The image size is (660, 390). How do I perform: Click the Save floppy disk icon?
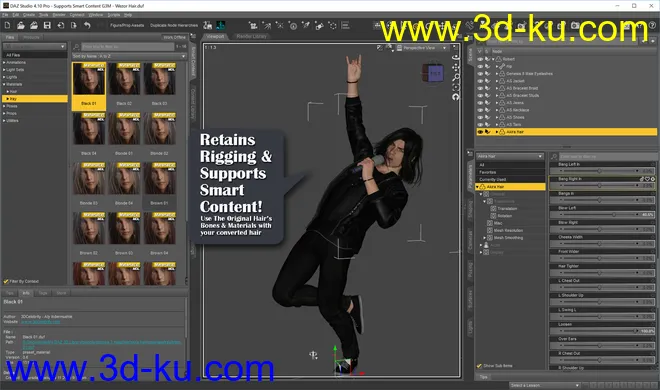click(47, 26)
